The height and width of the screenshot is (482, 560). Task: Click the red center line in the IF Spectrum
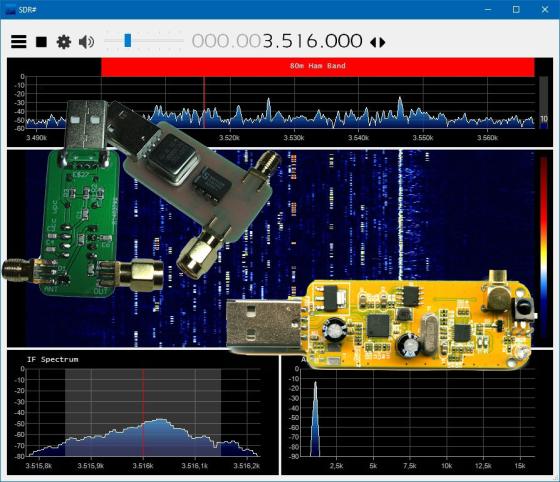143,412
